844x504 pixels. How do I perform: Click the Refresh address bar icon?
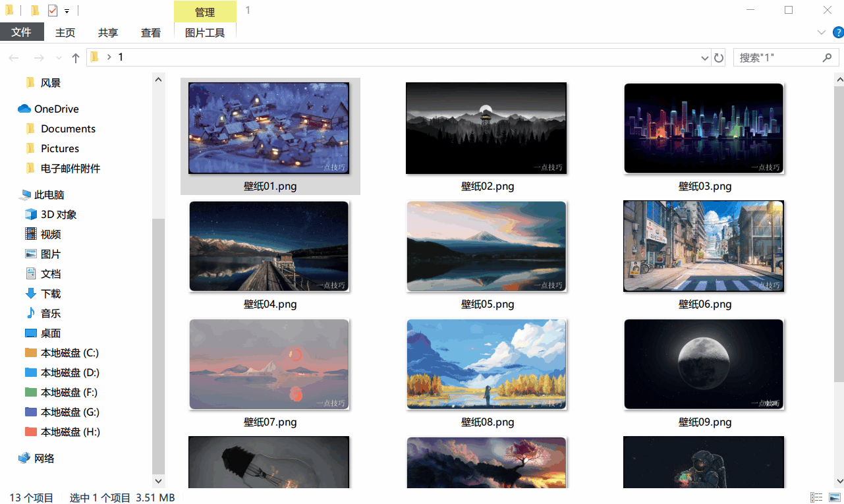[x=719, y=58]
